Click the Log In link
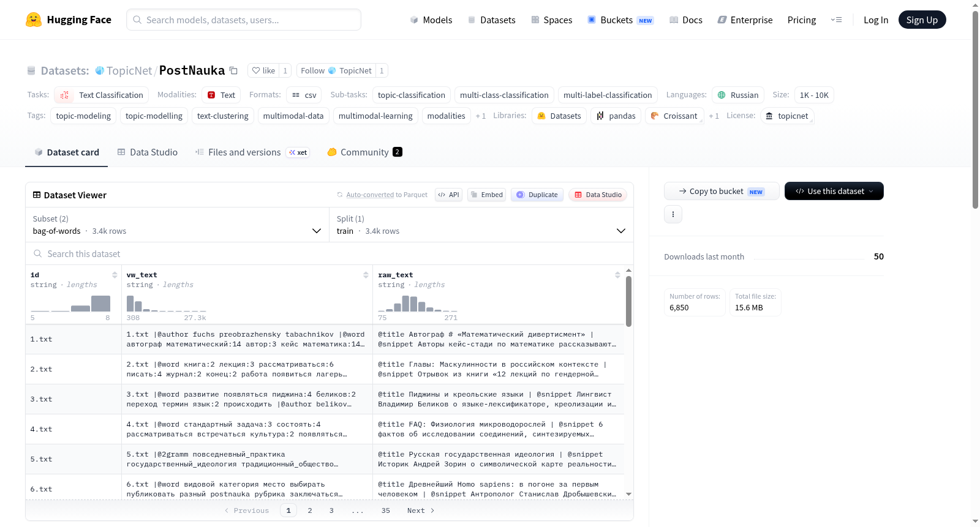Image resolution: width=980 pixels, height=527 pixels. 876,20
